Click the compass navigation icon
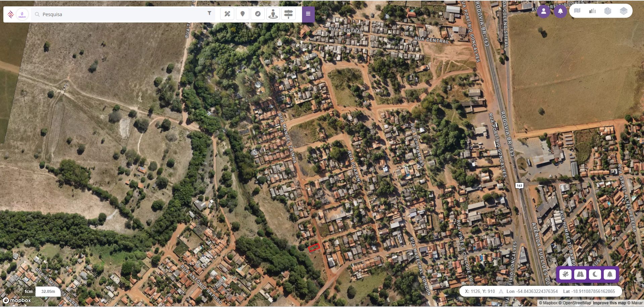This screenshot has height=307, width=644. [x=258, y=14]
